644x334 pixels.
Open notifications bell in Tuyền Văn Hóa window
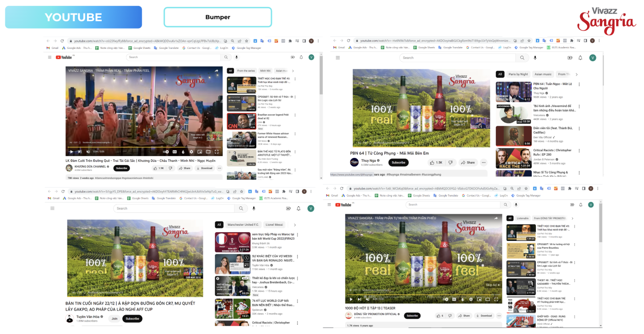(x=299, y=208)
